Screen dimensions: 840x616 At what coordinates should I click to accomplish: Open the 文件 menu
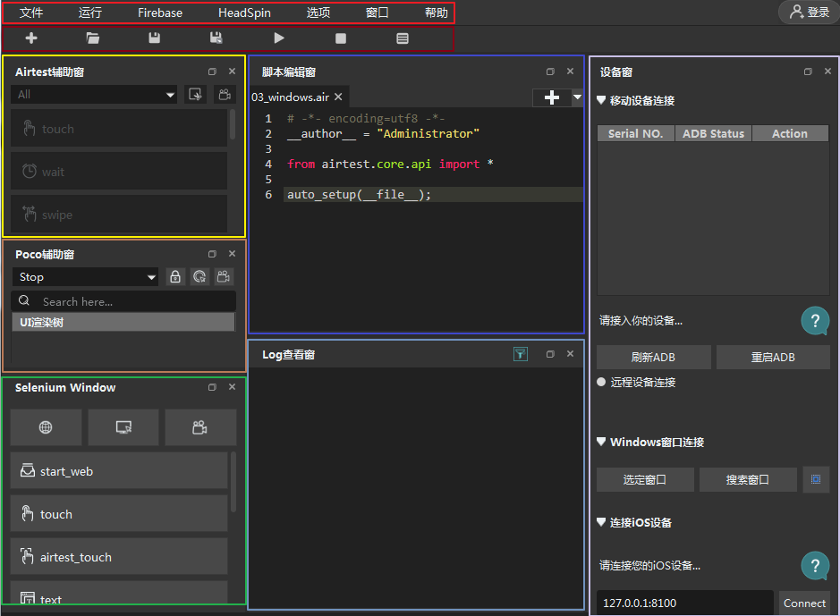click(x=31, y=13)
